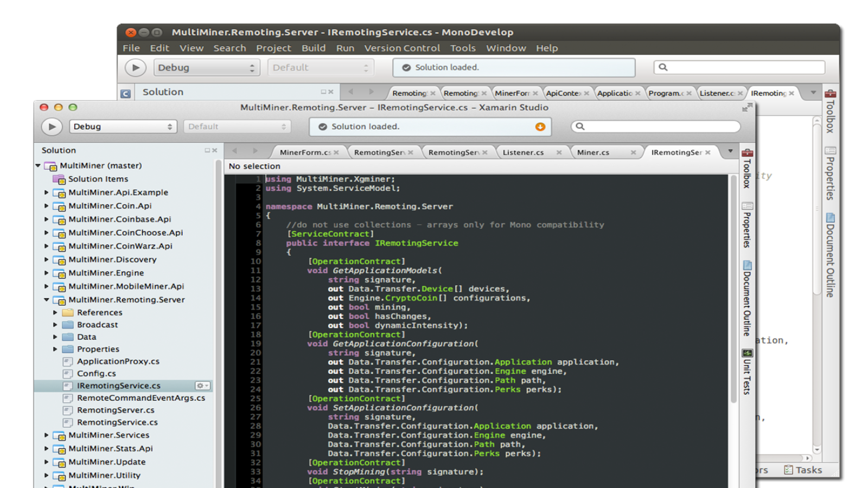868x488 pixels.
Task: Enter fullscreen via Xamarin Studio title bar icon
Action: click(747, 108)
